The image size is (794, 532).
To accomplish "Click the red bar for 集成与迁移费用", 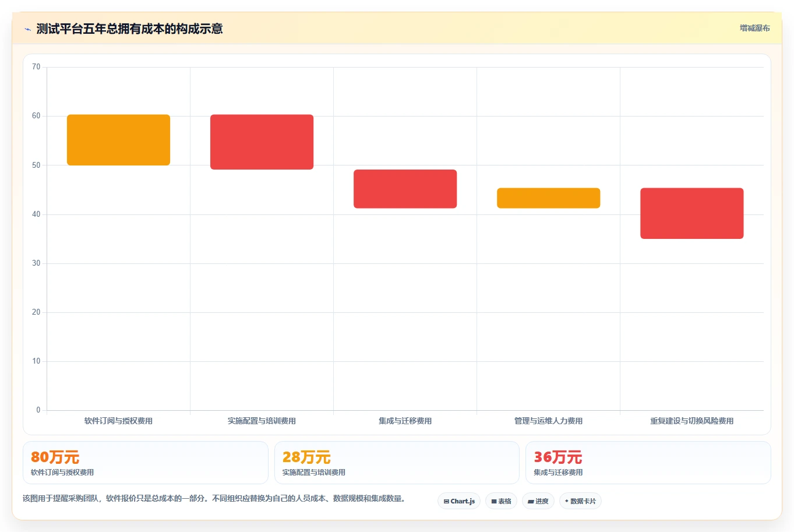I will point(405,189).
